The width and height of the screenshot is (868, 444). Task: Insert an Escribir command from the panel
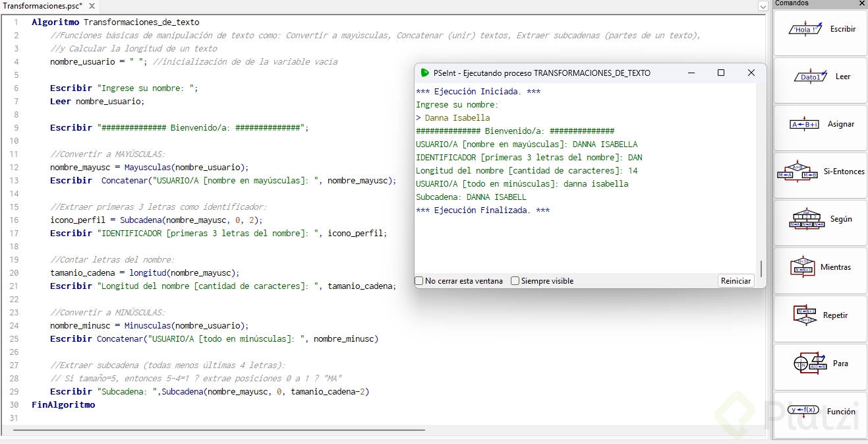click(820, 30)
